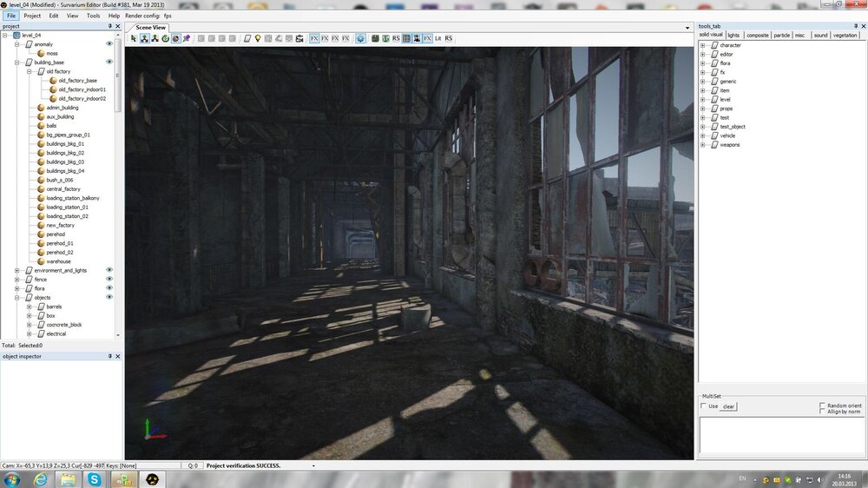
Task: Toggle the Lit render mode button
Action: coord(438,38)
